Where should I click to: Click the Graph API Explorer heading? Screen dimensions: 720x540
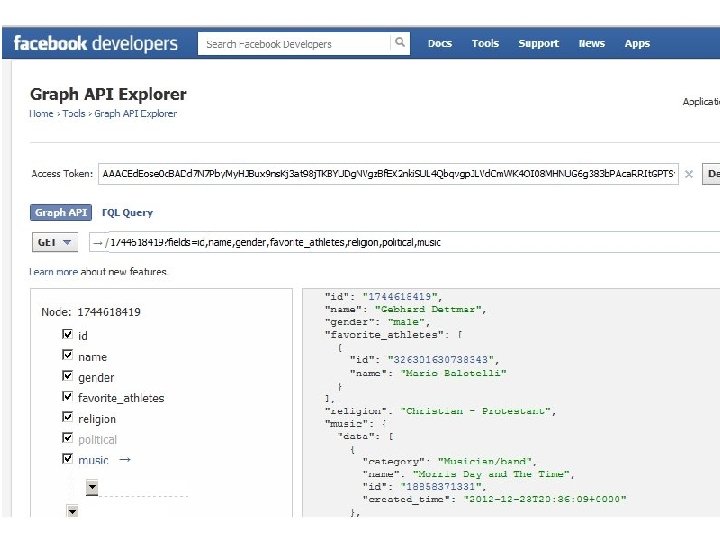[108, 94]
